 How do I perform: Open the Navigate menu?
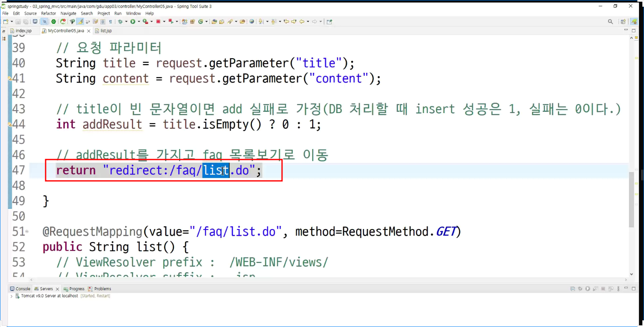(68, 13)
